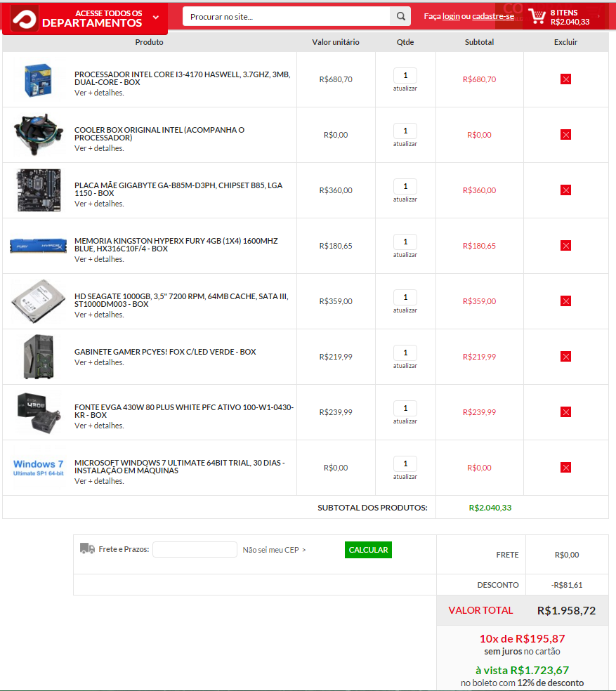Viewport: 616px width, 691px height.
Task: Open the Intel cooler product image
Action: click(x=39, y=135)
